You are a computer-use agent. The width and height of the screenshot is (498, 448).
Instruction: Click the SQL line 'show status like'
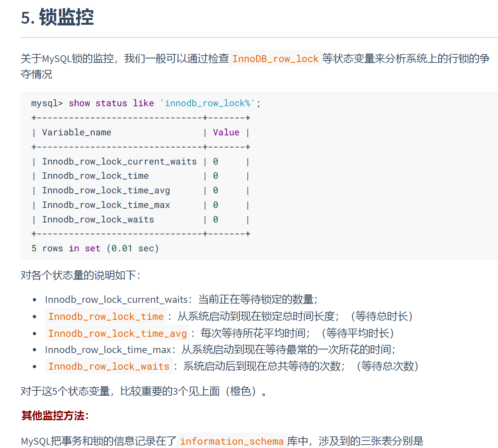click(x=111, y=103)
